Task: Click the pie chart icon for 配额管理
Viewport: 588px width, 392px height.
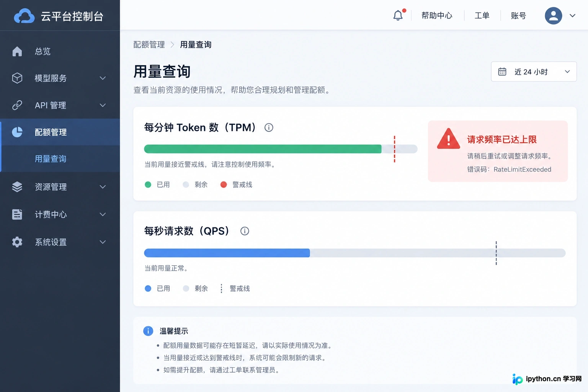Action: pyautogui.click(x=17, y=132)
